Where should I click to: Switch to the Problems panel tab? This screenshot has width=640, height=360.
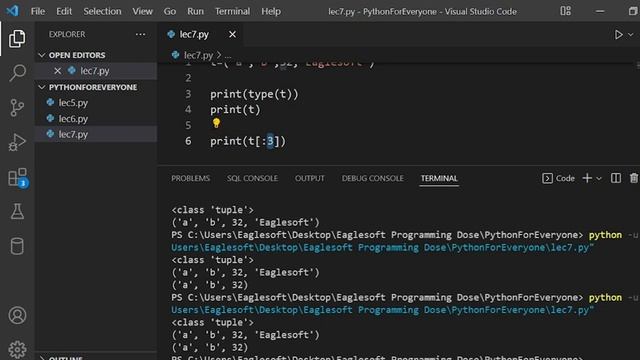pos(191,178)
